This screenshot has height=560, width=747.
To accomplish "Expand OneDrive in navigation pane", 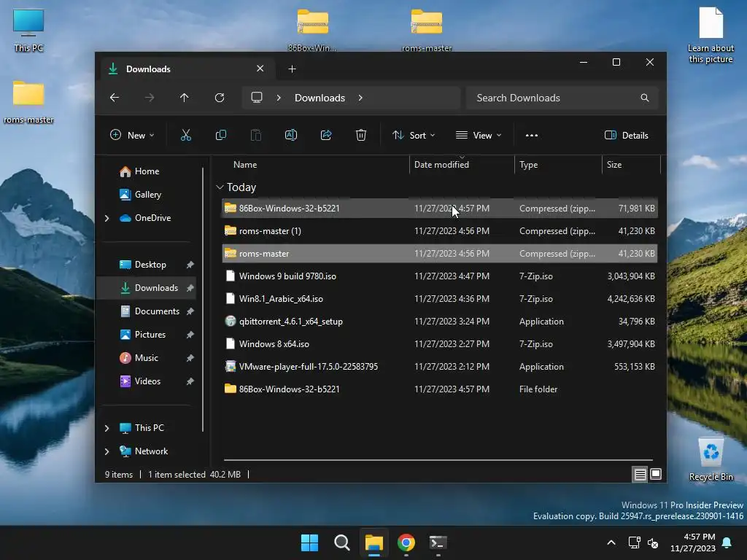I will [x=107, y=218].
